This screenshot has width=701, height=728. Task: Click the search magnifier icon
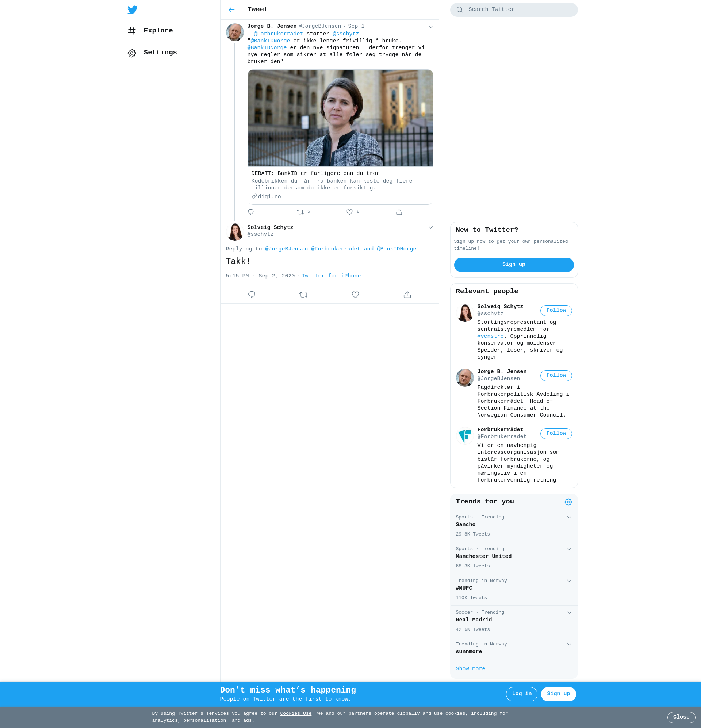[460, 9]
